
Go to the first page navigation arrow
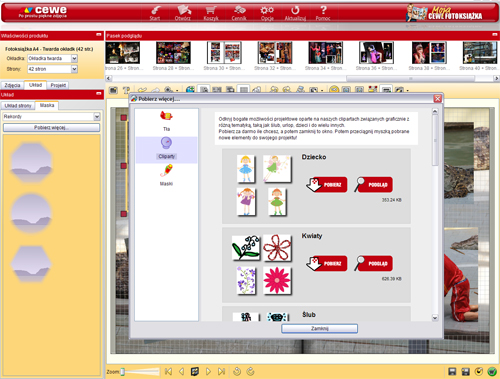[x=168, y=371]
